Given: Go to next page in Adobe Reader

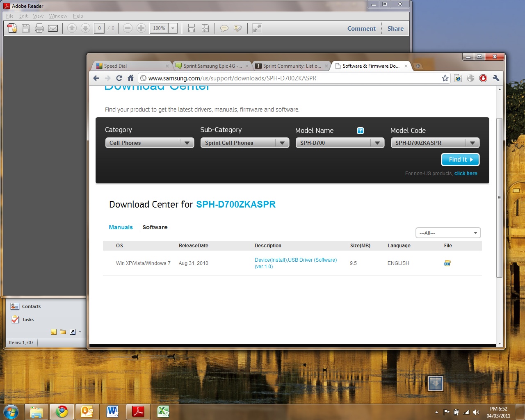Looking at the screenshot, I should 85,28.
